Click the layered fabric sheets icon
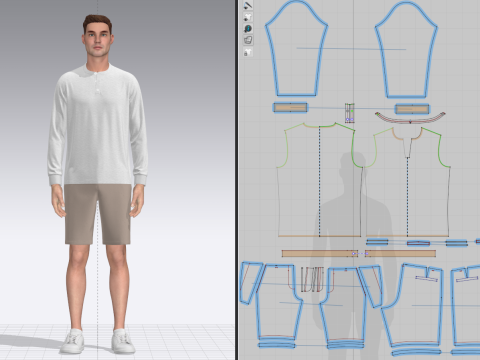The width and height of the screenshot is (480, 360). pos(248,40)
